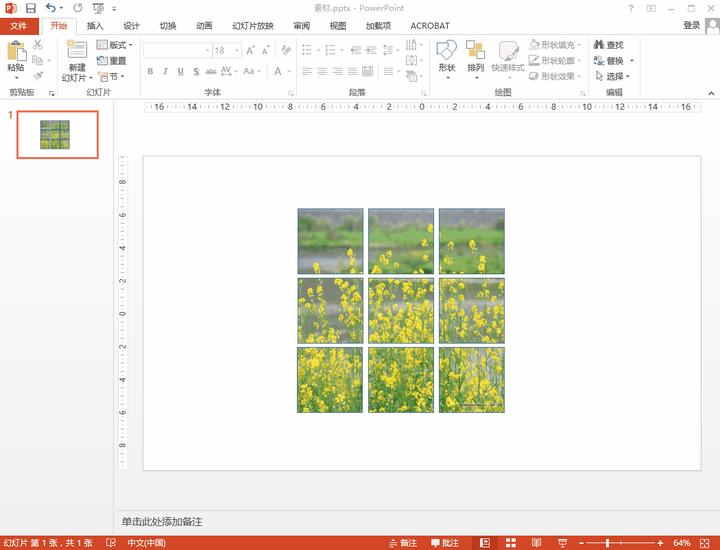This screenshot has height=550, width=720.
Task: Click the Save icon in quick access toolbar
Action: tap(30, 8)
